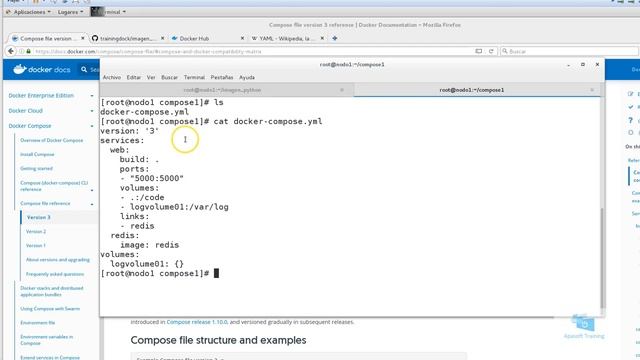The image size is (640, 360).
Task: Click the reader view icon in URL bar
Action: click(x=479, y=51)
